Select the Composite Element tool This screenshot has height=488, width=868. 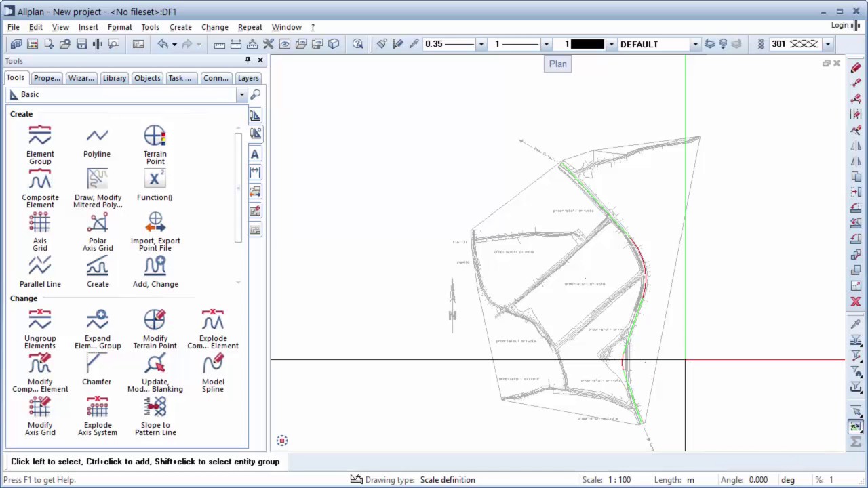click(x=40, y=188)
